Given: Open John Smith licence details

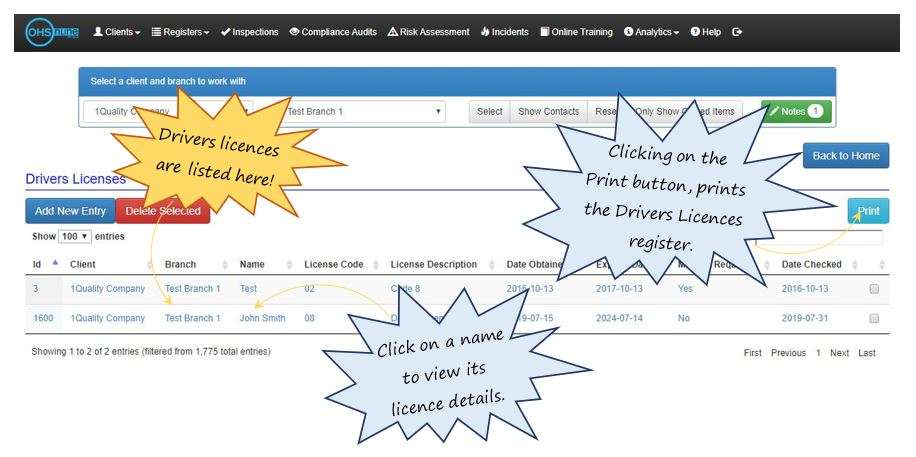Looking at the screenshot, I should tap(262, 319).
